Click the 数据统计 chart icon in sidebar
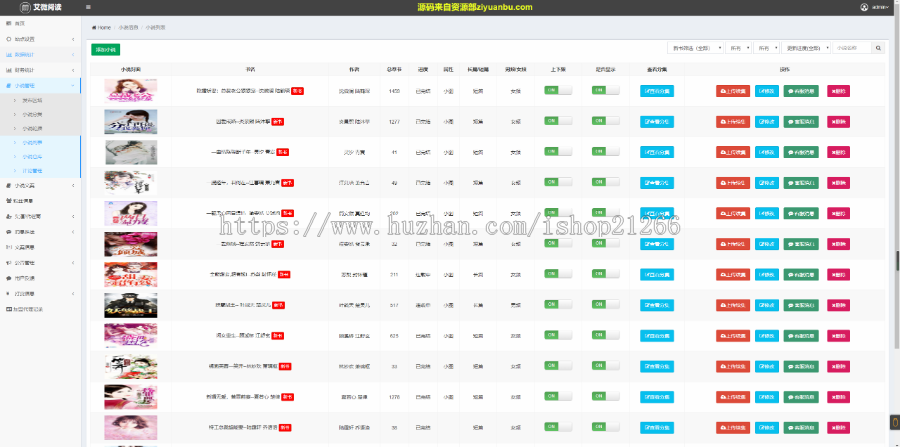Viewport: 900px width, 447px height. (x=9, y=55)
